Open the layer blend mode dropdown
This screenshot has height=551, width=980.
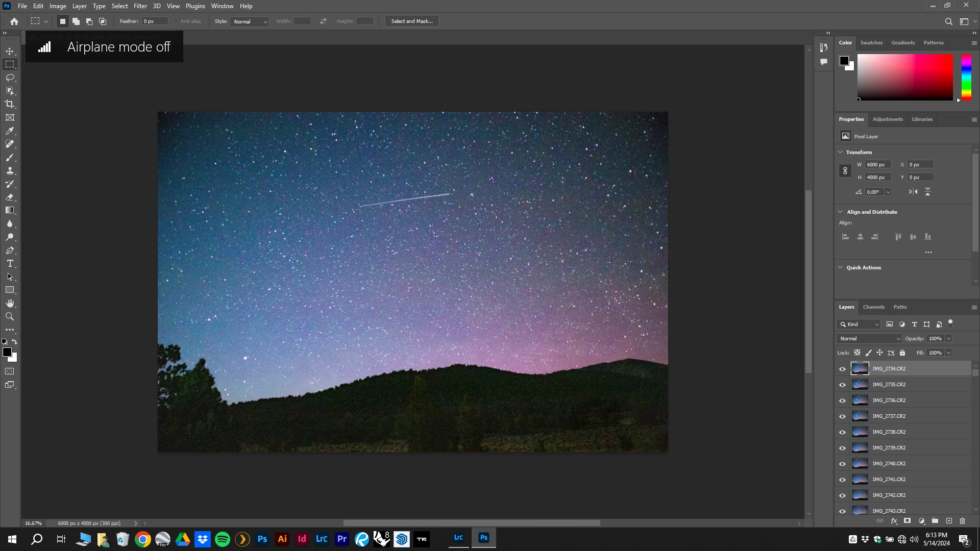pos(869,339)
